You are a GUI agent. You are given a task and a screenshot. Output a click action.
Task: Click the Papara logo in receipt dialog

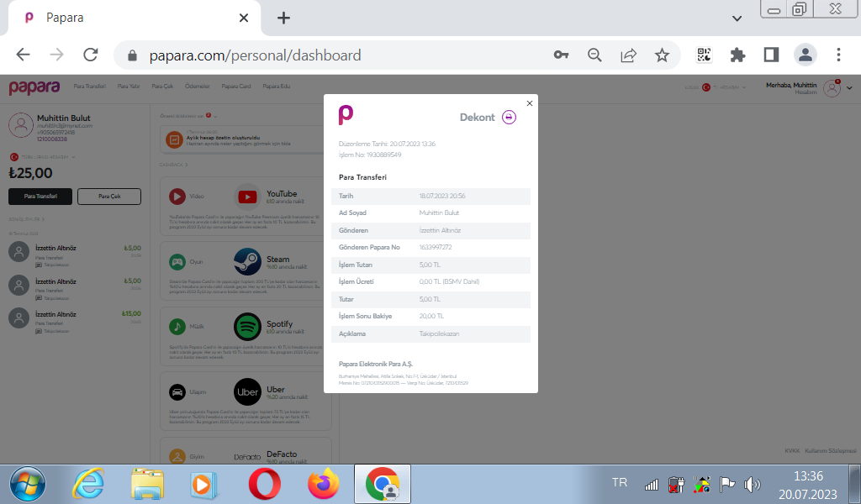(x=346, y=115)
